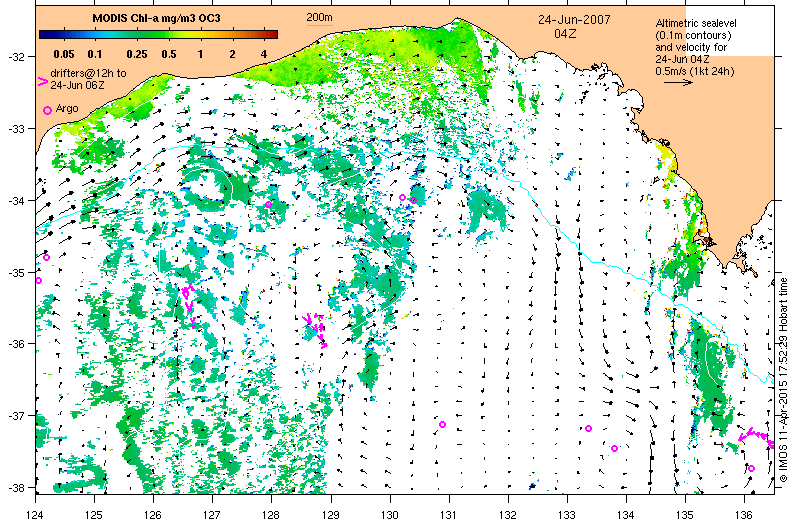Click the 04Z time label under the date
The image size is (800, 520).
pos(566,34)
